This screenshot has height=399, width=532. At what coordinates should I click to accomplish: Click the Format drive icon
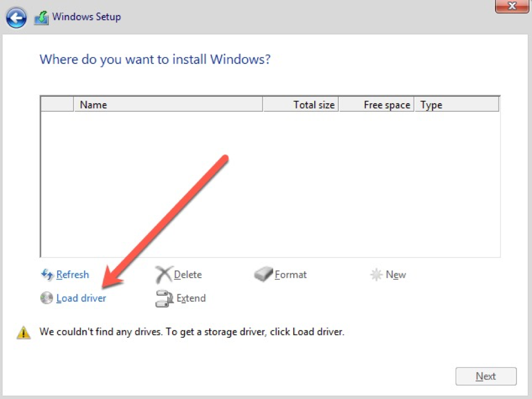pos(263,274)
